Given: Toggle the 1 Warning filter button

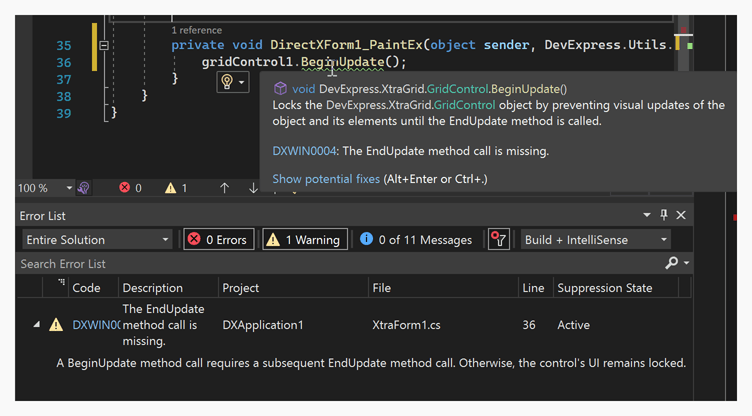Looking at the screenshot, I should (305, 239).
